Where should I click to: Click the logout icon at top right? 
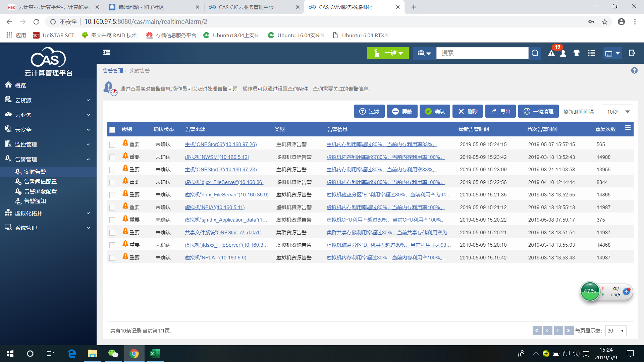(x=632, y=53)
